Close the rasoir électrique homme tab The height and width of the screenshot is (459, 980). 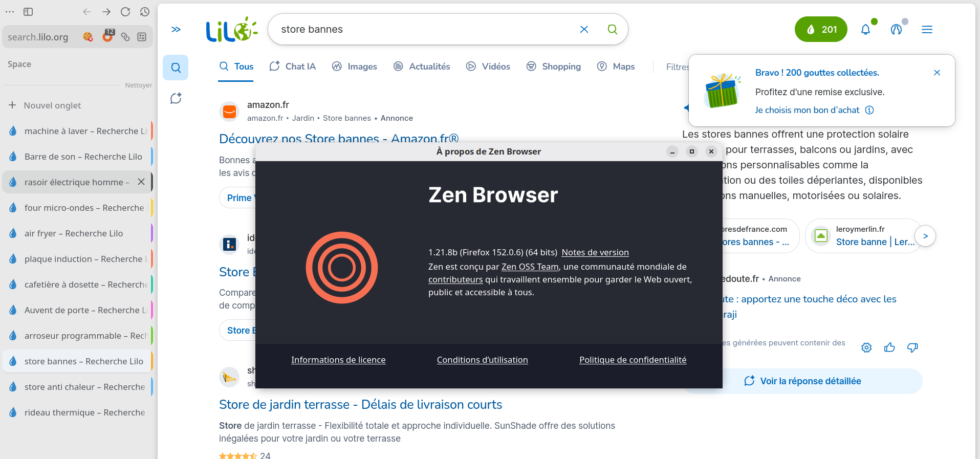click(141, 182)
